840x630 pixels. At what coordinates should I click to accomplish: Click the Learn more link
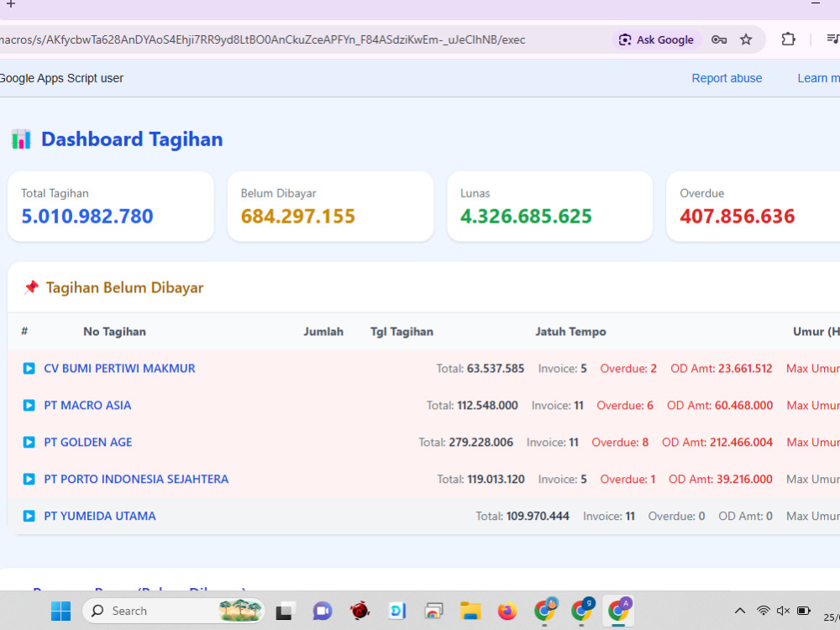(818, 78)
